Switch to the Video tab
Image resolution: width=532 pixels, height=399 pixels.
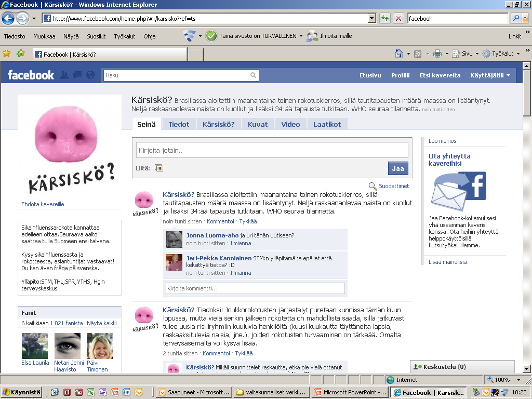point(290,124)
